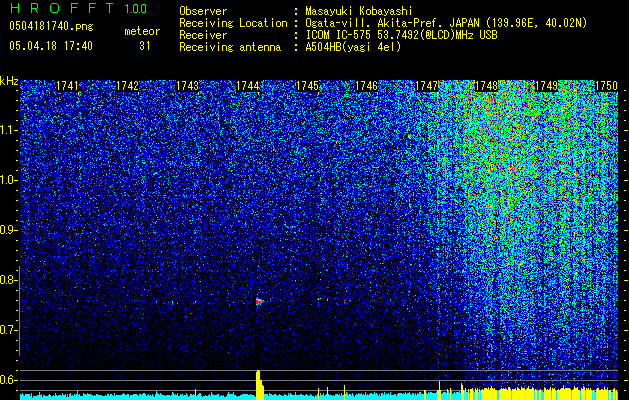
Task: Click the 1742 time marker
Action: click(127, 86)
